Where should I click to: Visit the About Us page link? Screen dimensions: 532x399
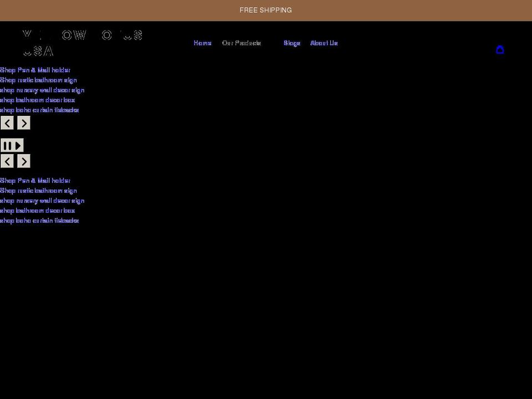point(324,43)
